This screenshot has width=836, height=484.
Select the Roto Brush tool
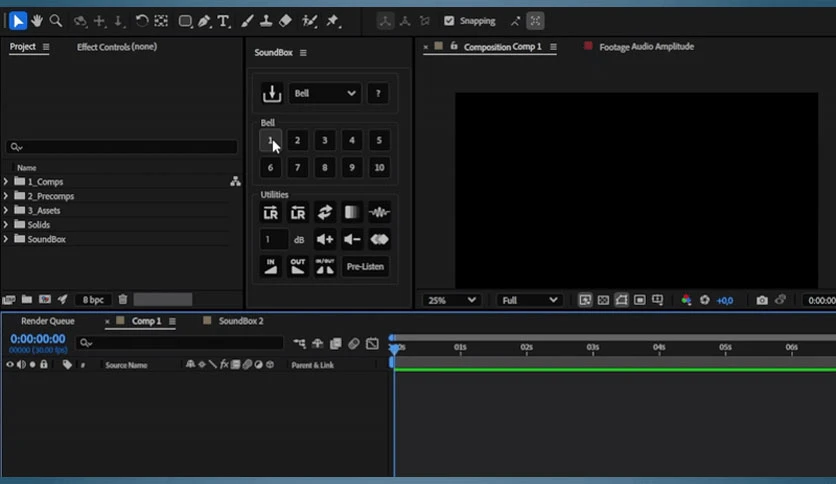309,21
